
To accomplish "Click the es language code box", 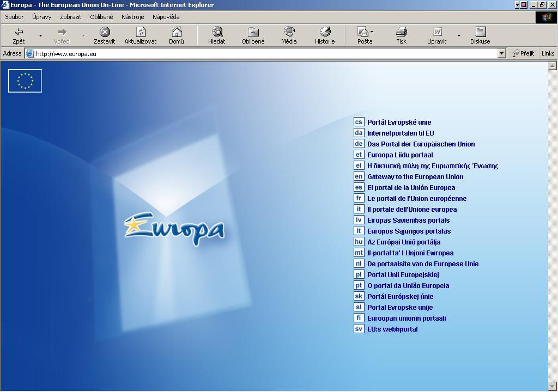I will point(359,187).
